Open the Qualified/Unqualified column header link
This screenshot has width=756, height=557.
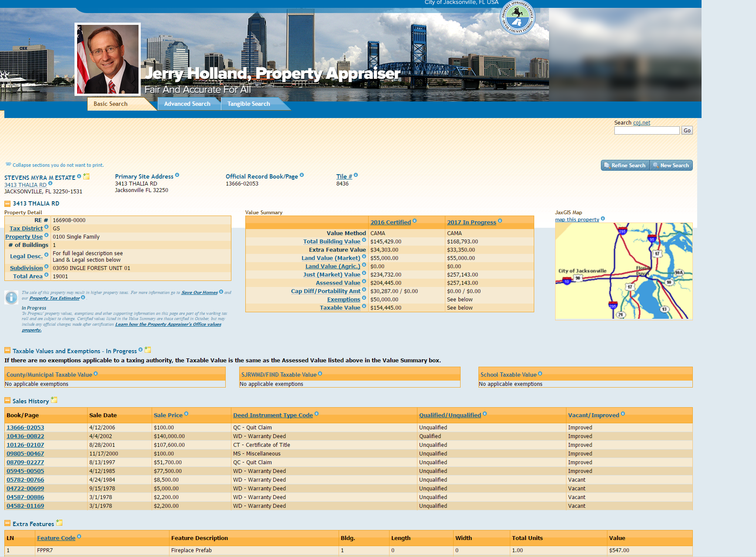450,415
